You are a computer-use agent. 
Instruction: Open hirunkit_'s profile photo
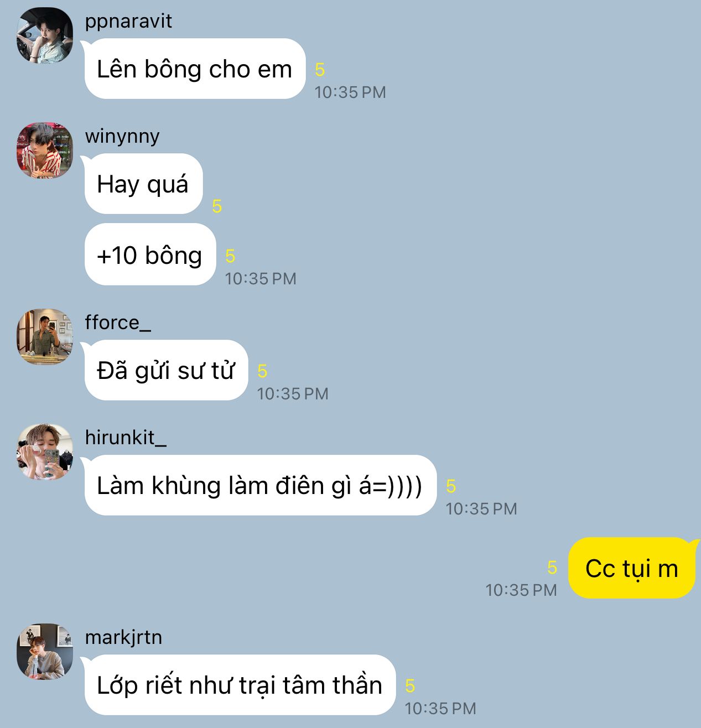click(45, 451)
